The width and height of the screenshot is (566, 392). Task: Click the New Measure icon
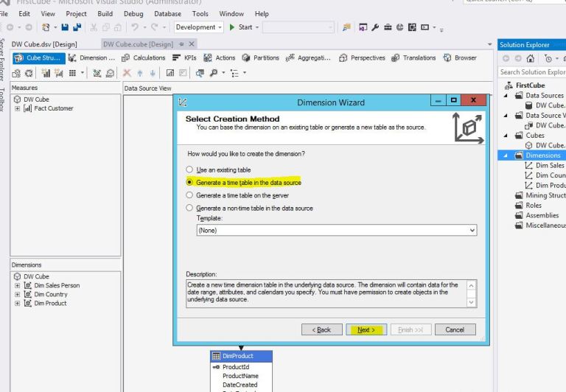46,73
